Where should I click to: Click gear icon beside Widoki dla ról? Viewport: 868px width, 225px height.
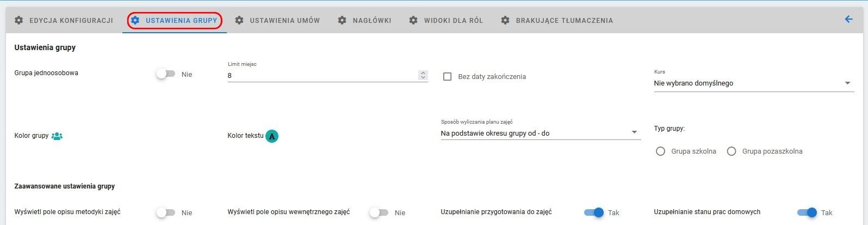(x=413, y=20)
